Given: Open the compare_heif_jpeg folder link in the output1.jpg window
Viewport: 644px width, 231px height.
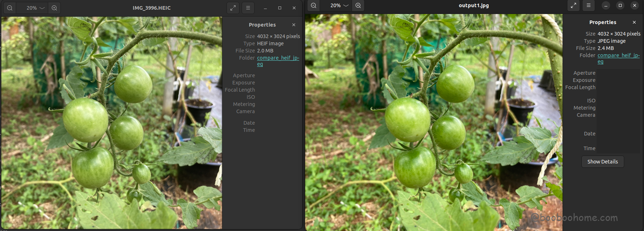Looking at the screenshot, I should (618, 58).
